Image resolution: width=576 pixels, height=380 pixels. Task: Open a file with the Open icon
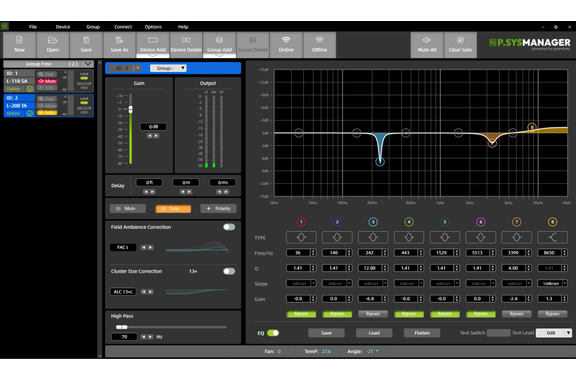pyautogui.click(x=53, y=44)
